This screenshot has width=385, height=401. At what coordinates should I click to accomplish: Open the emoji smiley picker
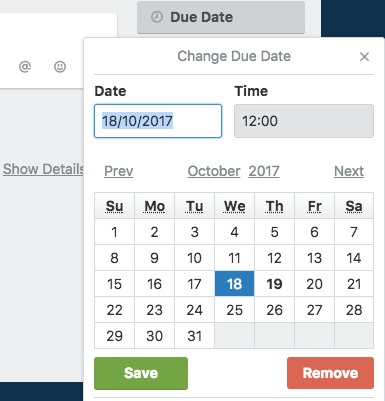[x=60, y=67]
